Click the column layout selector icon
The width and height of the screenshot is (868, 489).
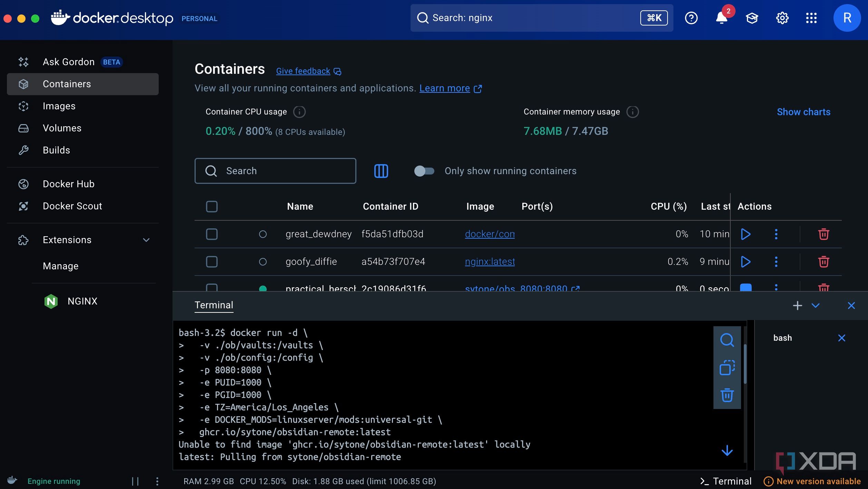pyautogui.click(x=381, y=171)
